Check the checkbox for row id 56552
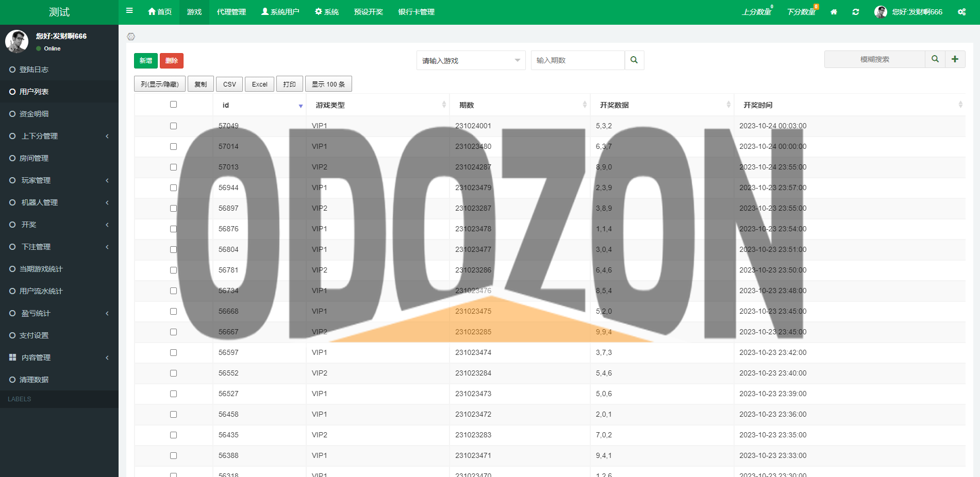The width and height of the screenshot is (980, 477). point(173,373)
